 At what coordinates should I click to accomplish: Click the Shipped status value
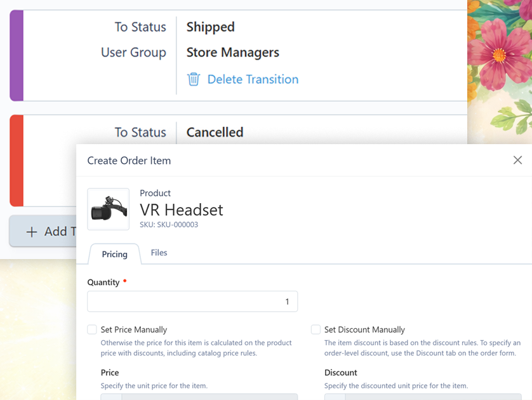(x=211, y=27)
